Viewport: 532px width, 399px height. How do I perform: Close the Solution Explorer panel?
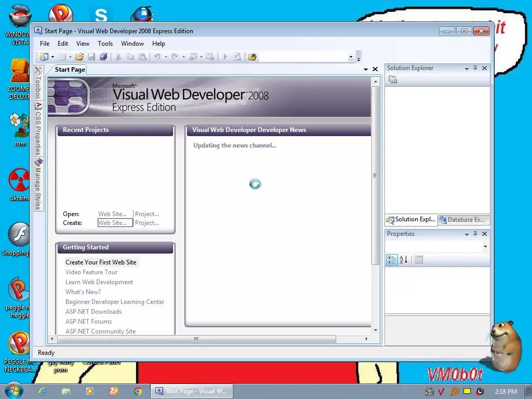pos(485,68)
